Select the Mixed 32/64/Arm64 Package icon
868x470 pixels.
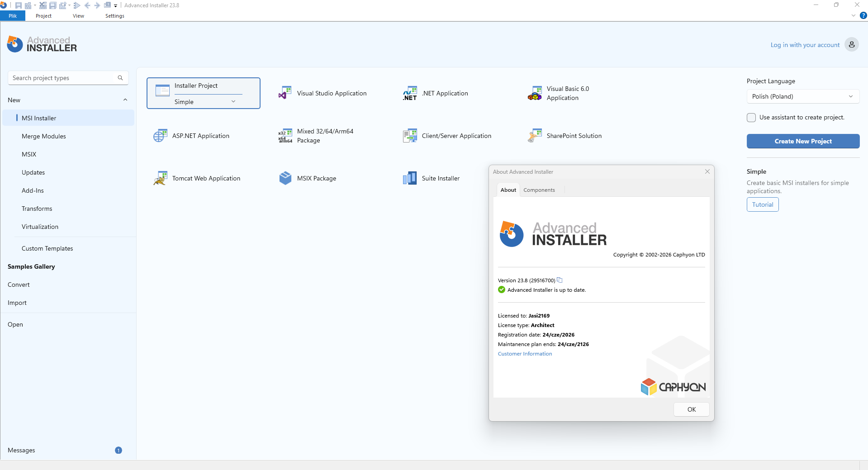[x=285, y=136]
